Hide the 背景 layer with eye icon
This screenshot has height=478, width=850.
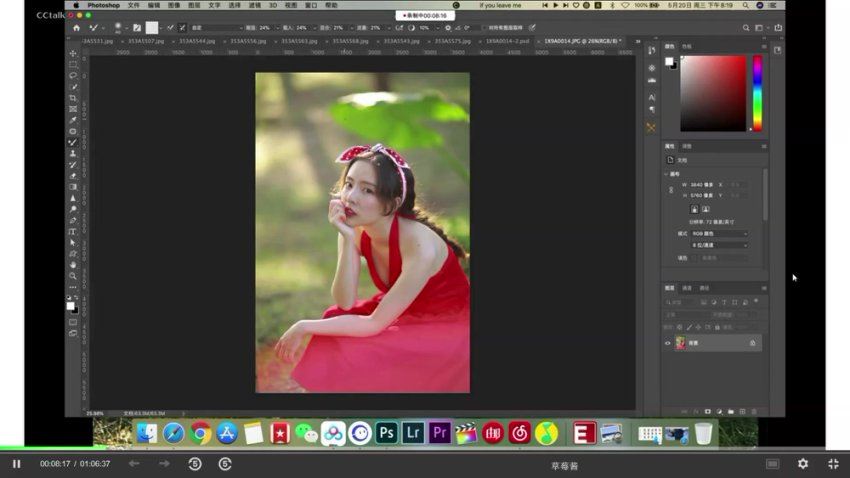(x=668, y=343)
